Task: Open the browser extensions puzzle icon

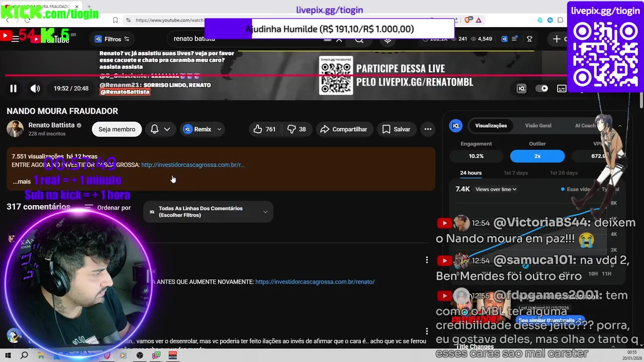Action: click(560, 20)
